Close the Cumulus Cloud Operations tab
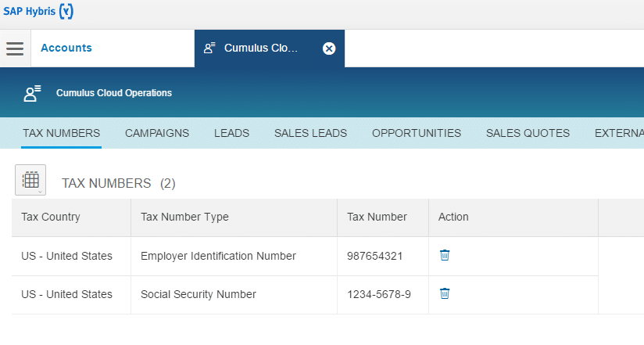Image resolution: width=644 pixels, height=345 pixels. pyautogui.click(x=329, y=49)
